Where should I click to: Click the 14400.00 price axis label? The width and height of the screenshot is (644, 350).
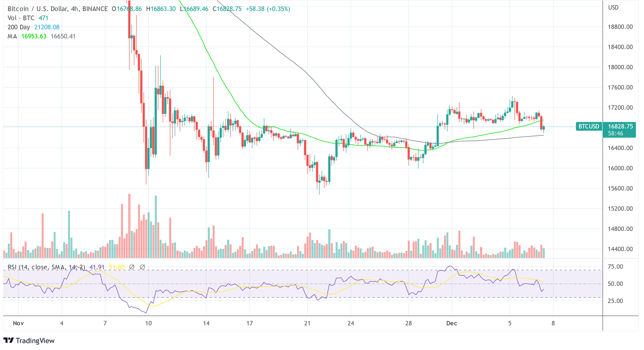click(620, 249)
